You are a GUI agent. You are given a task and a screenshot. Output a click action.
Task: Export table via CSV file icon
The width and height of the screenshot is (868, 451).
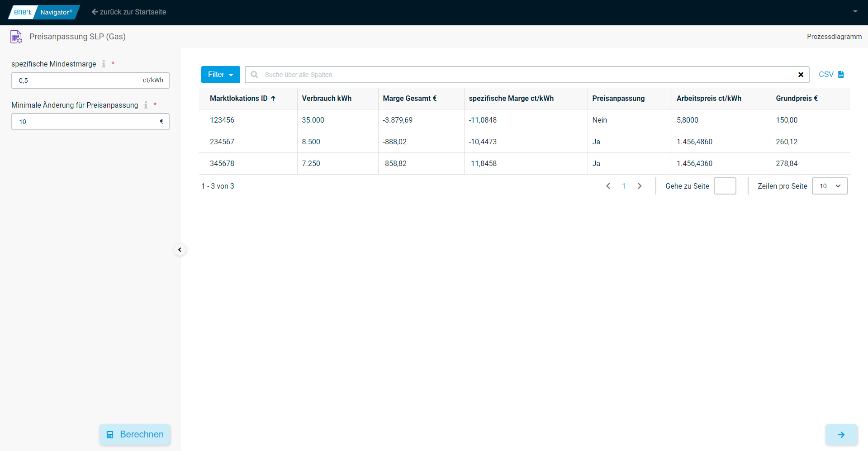click(841, 75)
